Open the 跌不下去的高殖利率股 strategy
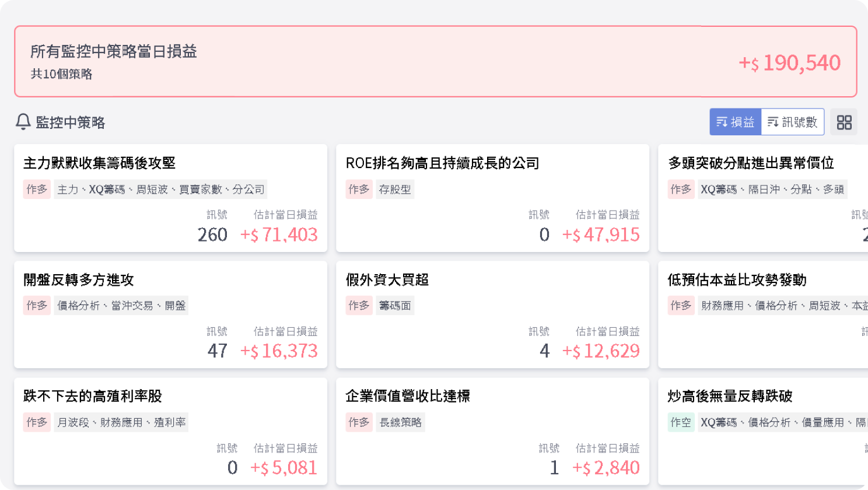Screen dimensions: 868x490 click(93, 396)
